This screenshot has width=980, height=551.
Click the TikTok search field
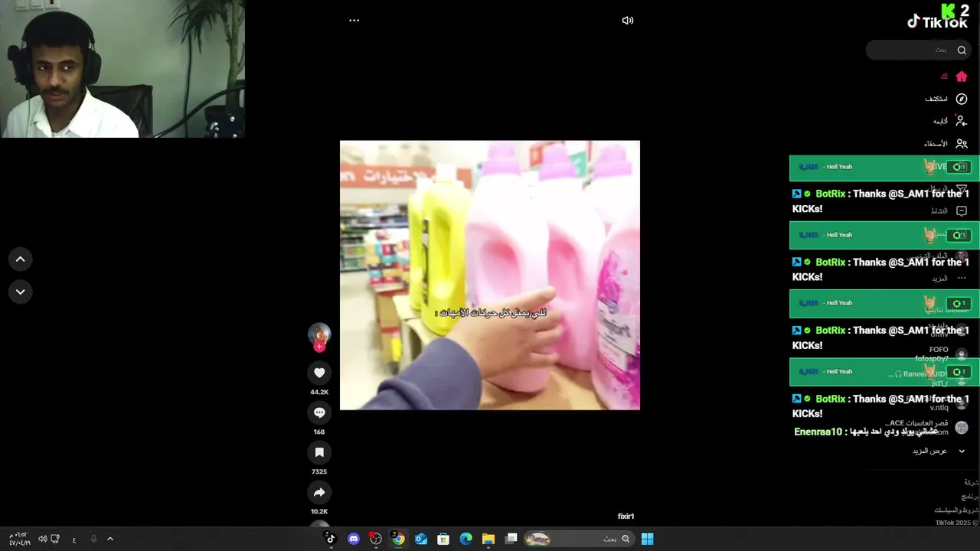[919, 50]
